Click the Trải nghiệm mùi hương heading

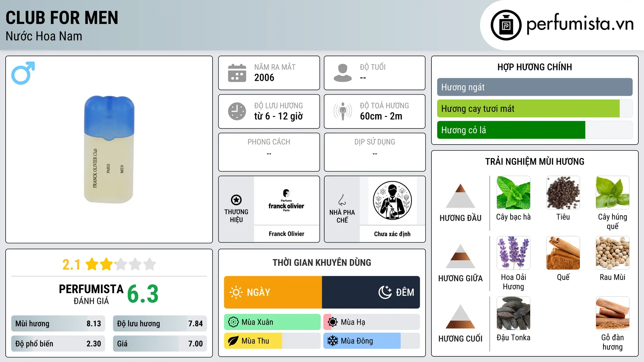click(x=535, y=162)
